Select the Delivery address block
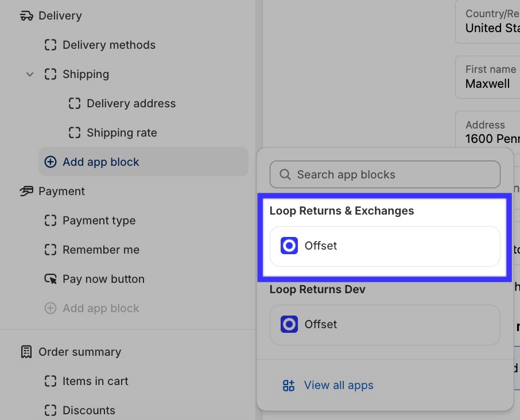Screen dimensions: 520x420 (x=131, y=103)
